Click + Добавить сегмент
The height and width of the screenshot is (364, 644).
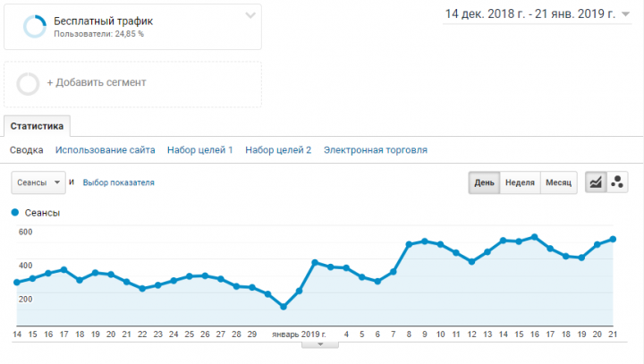(97, 82)
